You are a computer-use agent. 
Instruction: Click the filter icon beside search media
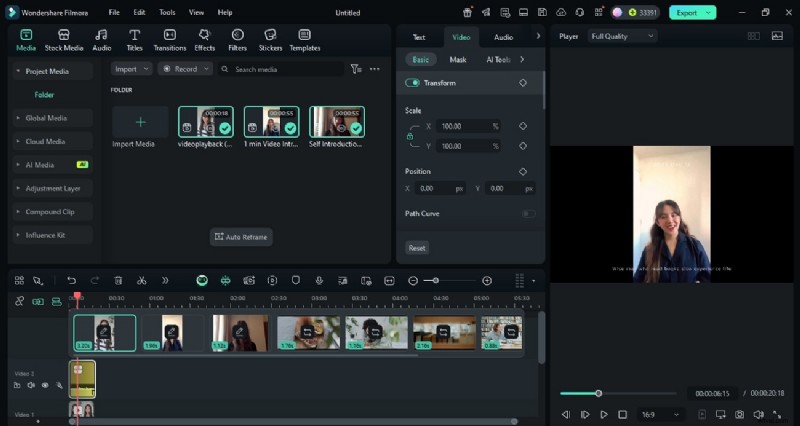click(x=355, y=69)
